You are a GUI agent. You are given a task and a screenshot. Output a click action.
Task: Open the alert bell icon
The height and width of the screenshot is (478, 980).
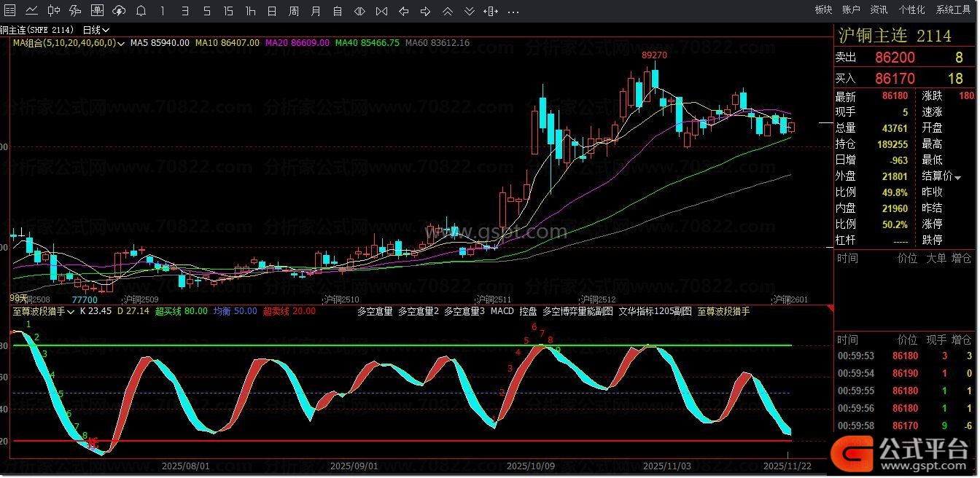[141, 11]
